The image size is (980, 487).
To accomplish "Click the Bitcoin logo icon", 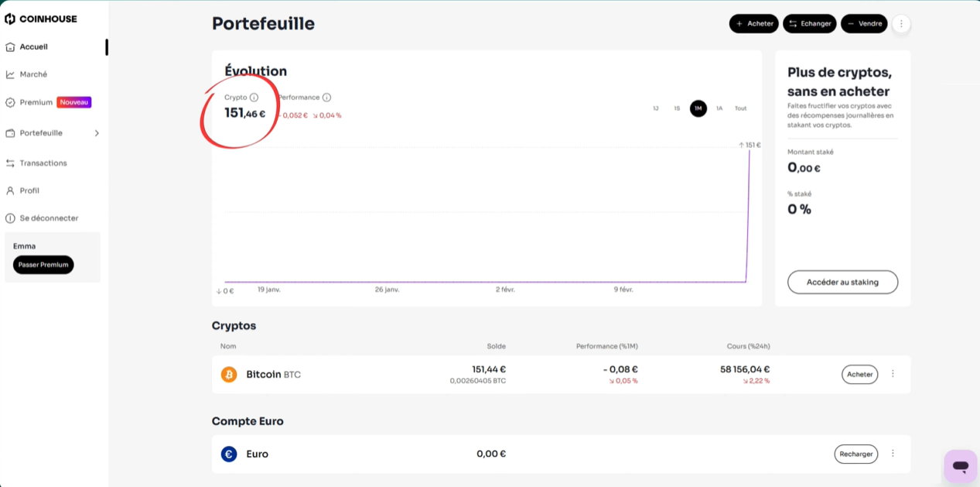I will tap(229, 375).
